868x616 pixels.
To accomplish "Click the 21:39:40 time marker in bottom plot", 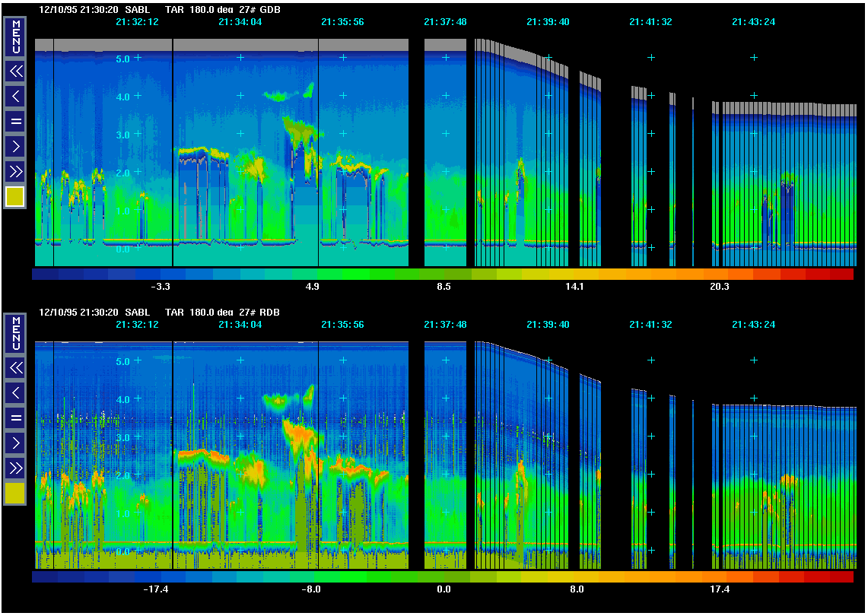I will (548, 325).
